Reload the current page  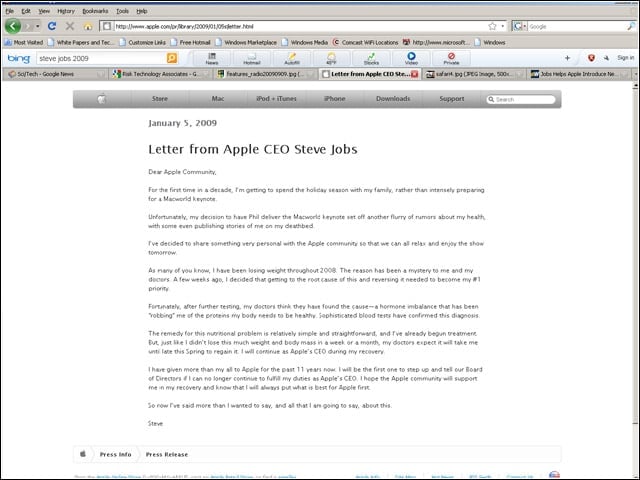(52, 26)
